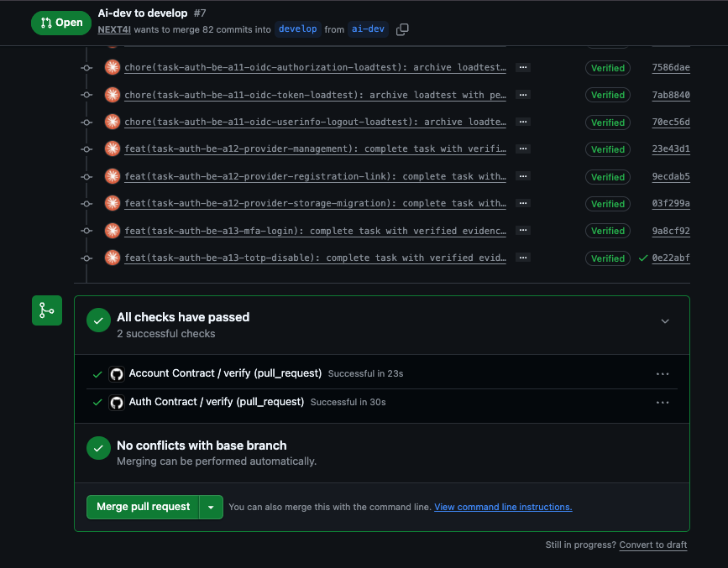
Task: Click Verified badge on commit 7ab8840
Action: click(608, 95)
